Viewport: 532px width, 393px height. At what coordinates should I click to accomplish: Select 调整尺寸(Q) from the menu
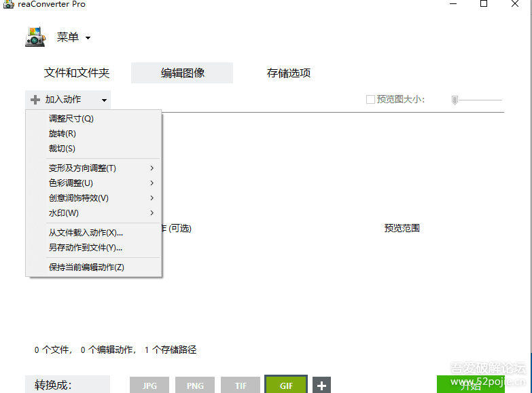pyautogui.click(x=71, y=119)
